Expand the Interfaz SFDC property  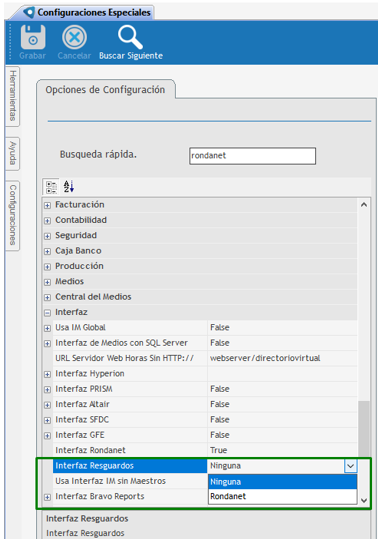pos(47,420)
